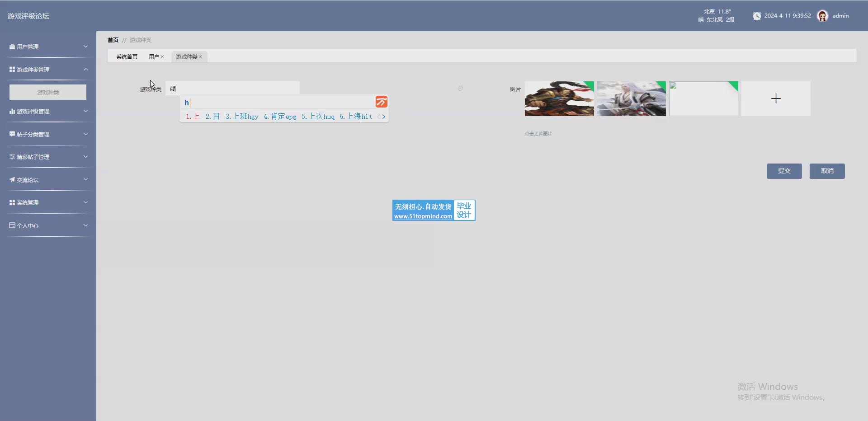Expand chevron next to 精彩帖子管理
Viewport: 868px width, 421px height.
pos(85,157)
